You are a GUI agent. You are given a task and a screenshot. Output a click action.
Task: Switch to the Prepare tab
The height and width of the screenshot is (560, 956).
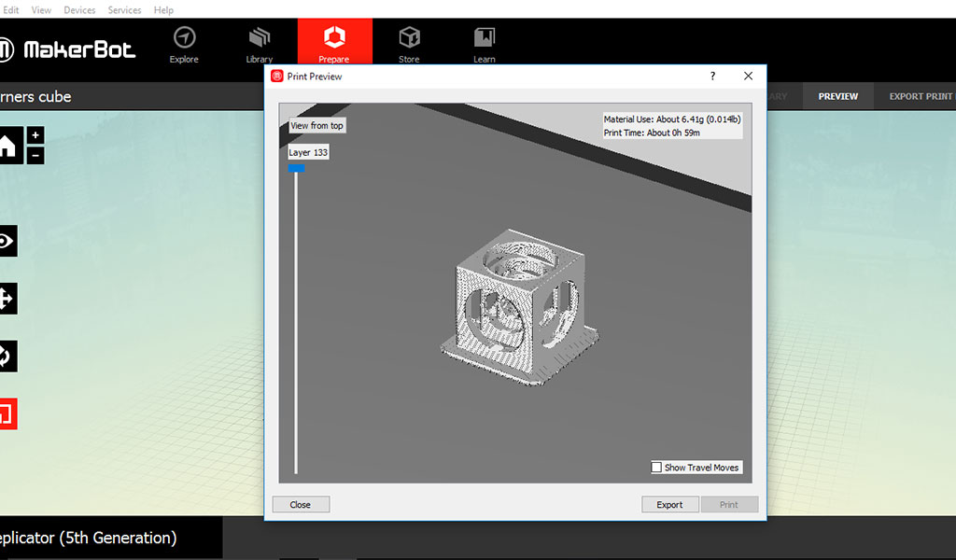coord(335,41)
